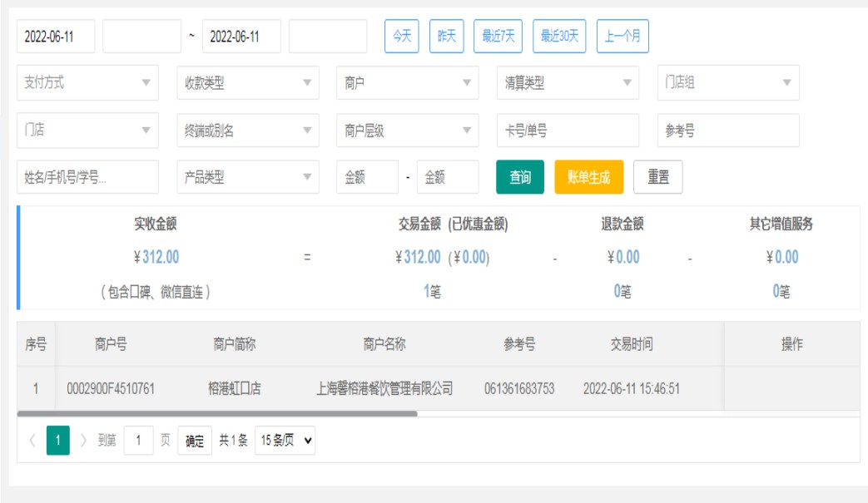This screenshot has height=503, width=868.
Task: Select the 上一个月 date shortcut
Action: point(622,37)
